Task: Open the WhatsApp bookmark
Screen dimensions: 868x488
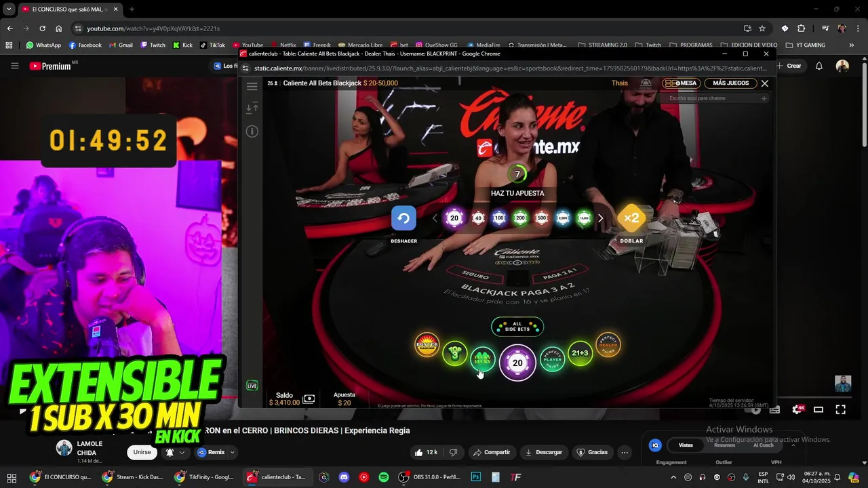Action: (43, 45)
